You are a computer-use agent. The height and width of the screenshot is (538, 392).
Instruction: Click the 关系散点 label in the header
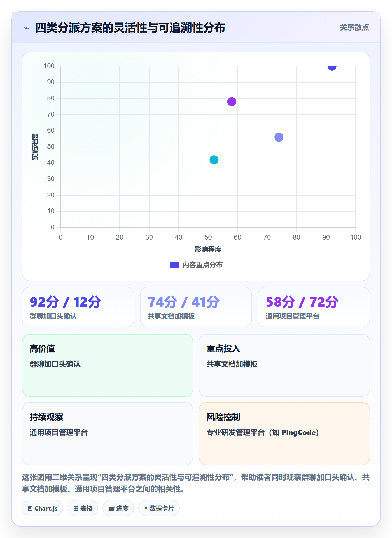(x=354, y=27)
